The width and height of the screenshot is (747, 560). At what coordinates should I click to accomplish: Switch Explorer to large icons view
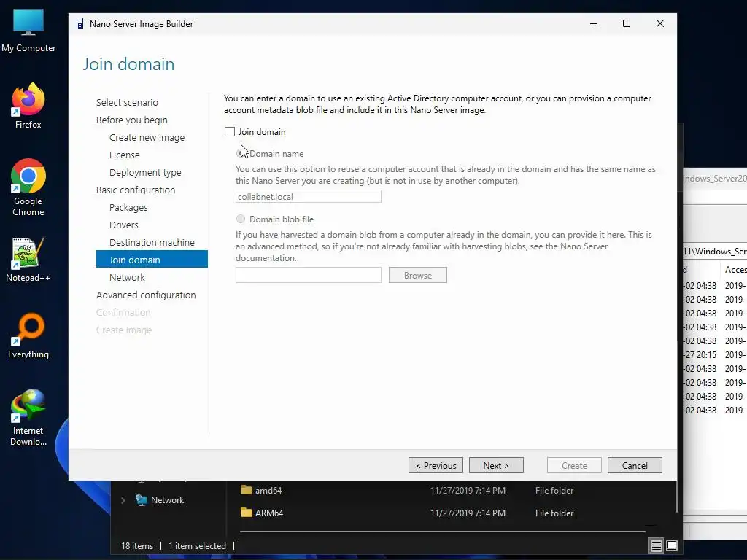click(672, 545)
